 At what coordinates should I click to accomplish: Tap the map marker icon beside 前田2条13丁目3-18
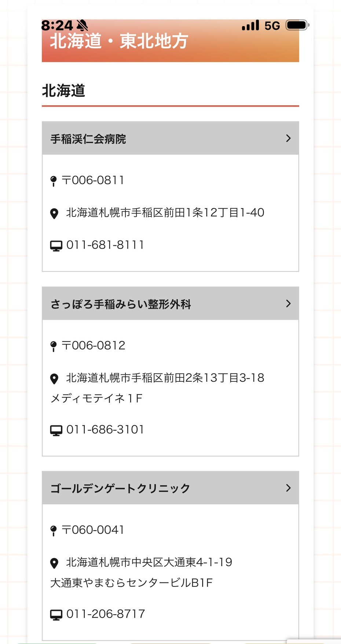tap(54, 378)
